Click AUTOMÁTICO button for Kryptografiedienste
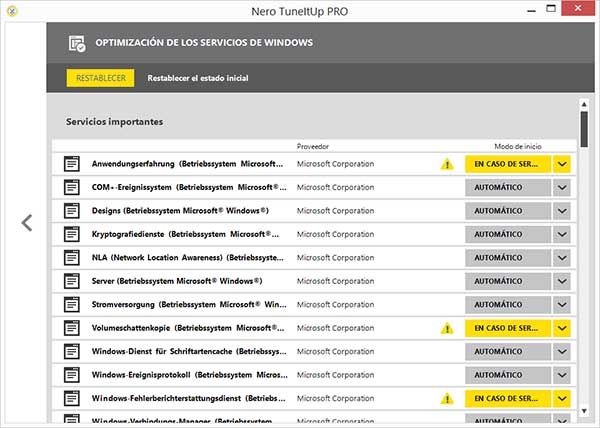600x428 pixels. click(508, 234)
